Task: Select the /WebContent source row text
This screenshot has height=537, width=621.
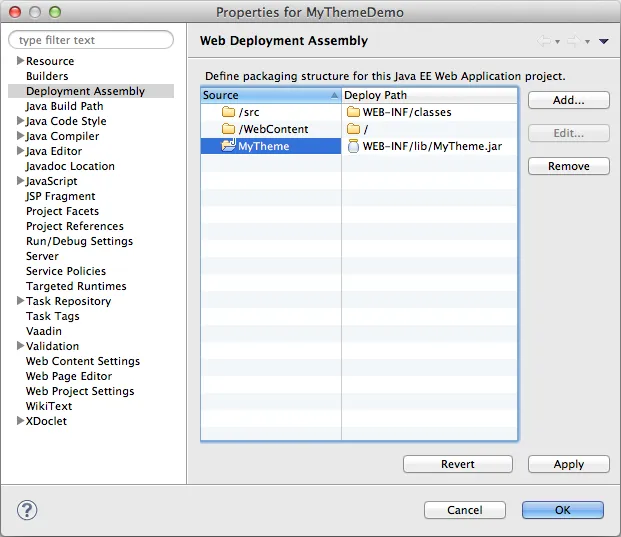Action: click(x=273, y=129)
